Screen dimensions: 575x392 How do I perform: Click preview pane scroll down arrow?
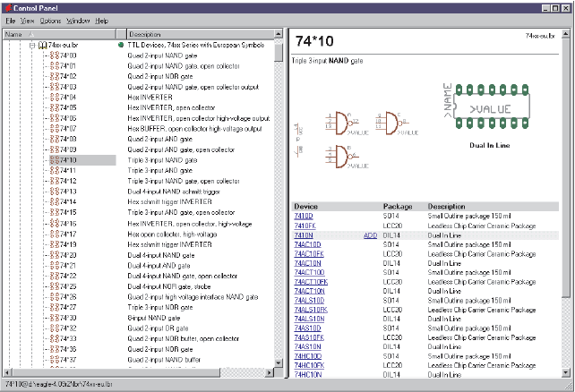[x=566, y=372]
